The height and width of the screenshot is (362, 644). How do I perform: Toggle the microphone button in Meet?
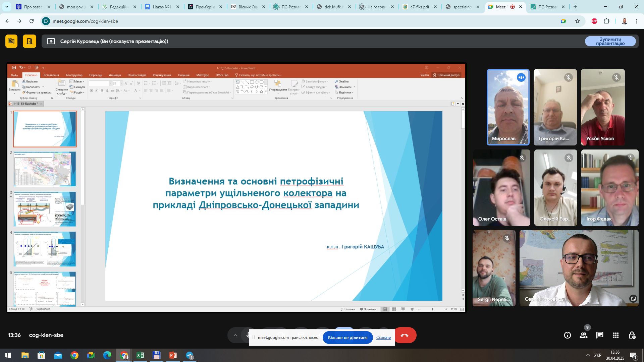click(x=249, y=335)
